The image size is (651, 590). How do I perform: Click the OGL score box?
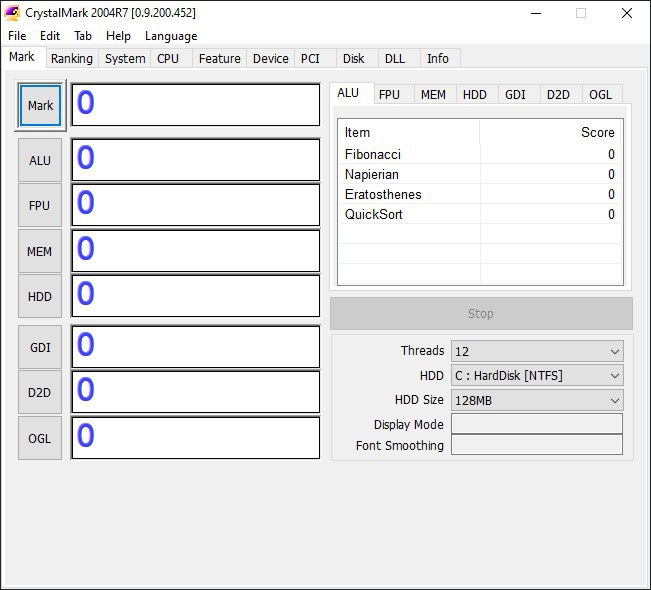[196, 438]
